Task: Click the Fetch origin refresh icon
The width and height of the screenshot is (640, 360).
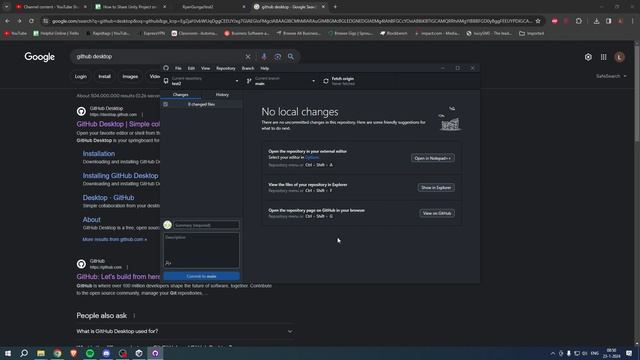Action: [x=326, y=81]
